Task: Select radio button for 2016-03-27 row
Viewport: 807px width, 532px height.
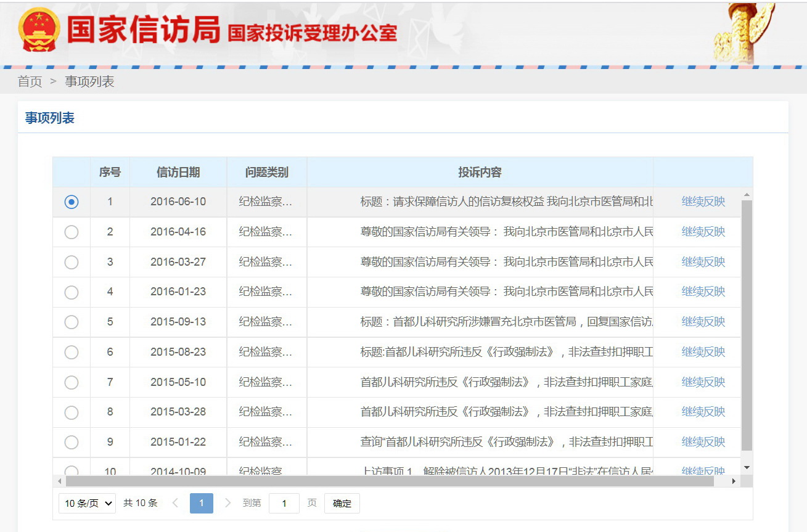Action: tap(72, 262)
